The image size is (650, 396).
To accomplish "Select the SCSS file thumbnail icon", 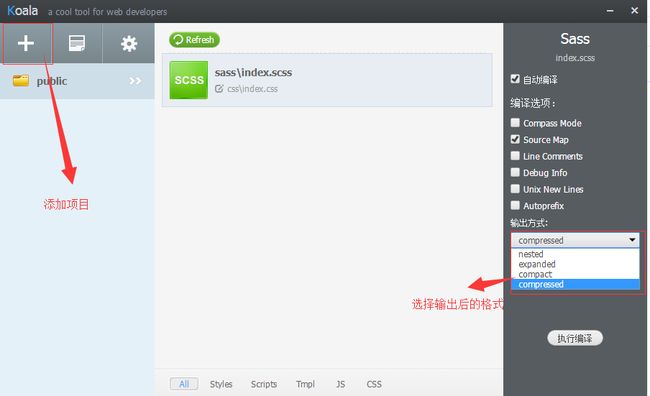I will tap(189, 80).
